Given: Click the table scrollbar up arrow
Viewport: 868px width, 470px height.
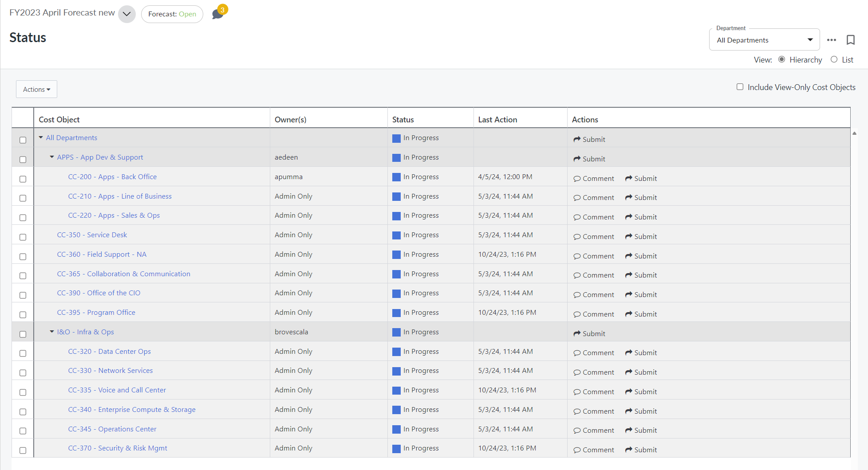Looking at the screenshot, I should (x=854, y=133).
